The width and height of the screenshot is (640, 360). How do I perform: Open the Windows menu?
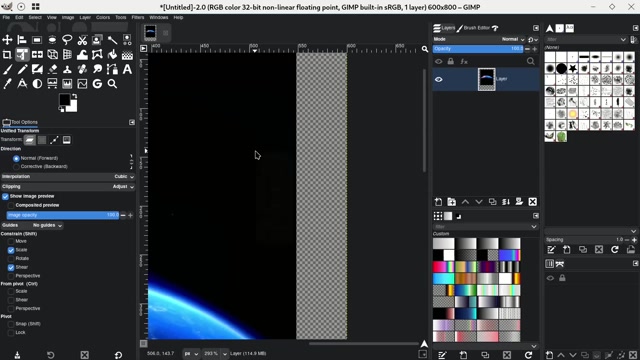coord(159,18)
